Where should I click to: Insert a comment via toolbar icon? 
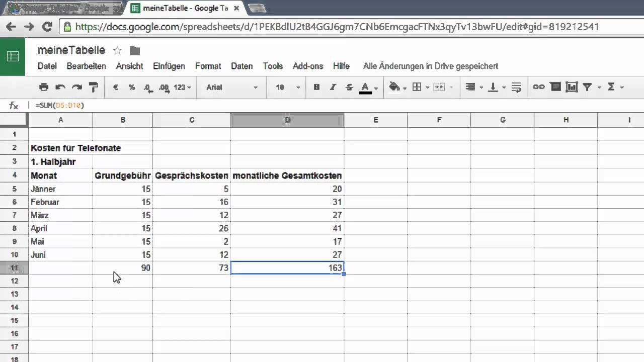tap(555, 87)
